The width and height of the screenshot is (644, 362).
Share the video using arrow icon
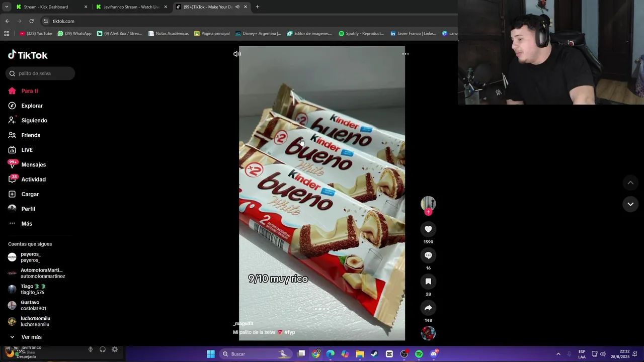[x=428, y=308]
